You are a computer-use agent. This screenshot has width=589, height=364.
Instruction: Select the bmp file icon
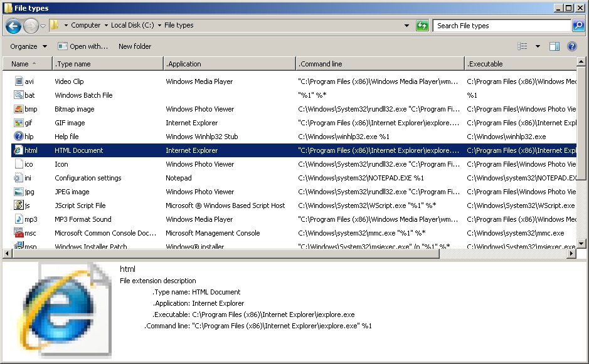click(19, 109)
